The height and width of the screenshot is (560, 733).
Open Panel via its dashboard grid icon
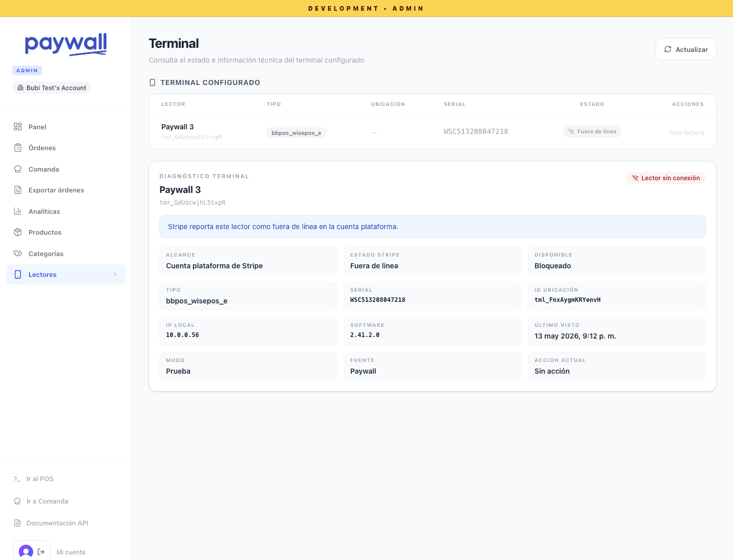pos(18,127)
